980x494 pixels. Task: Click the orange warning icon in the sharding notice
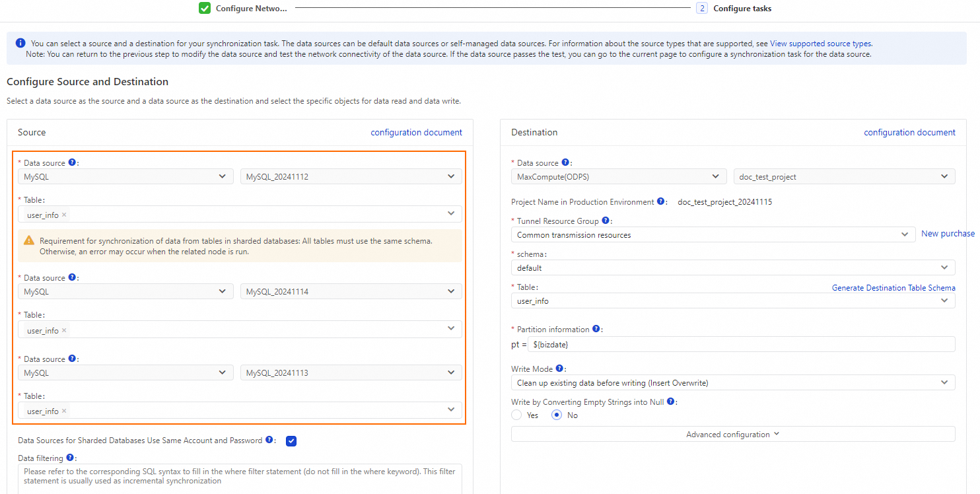tap(29, 241)
